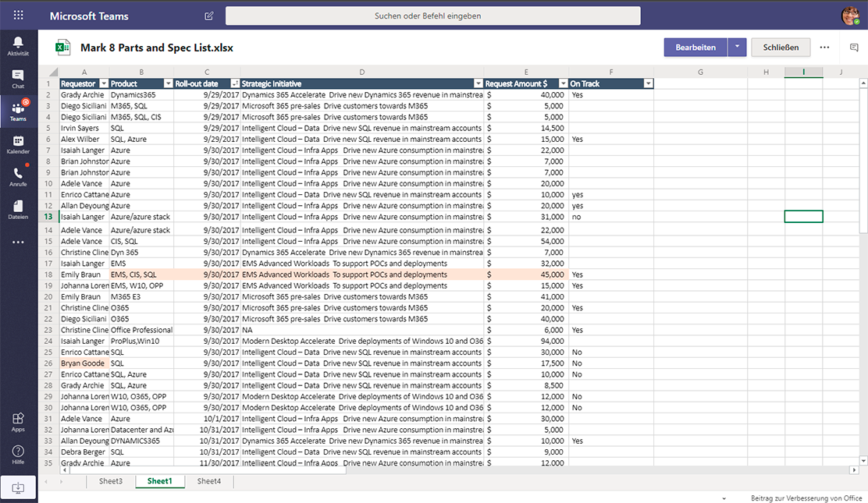Click horizontal scrollbar right arrow
The height and width of the screenshot is (503, 868).
pos(854,469)
